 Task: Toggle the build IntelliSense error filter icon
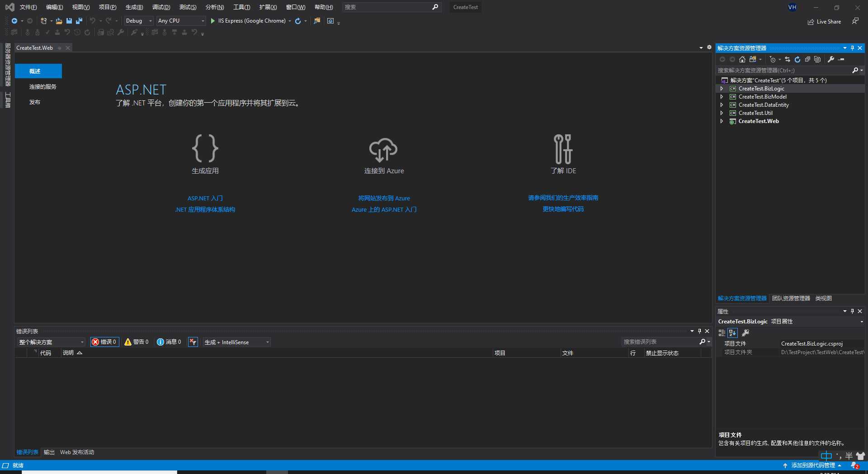(x=193, y=342)
